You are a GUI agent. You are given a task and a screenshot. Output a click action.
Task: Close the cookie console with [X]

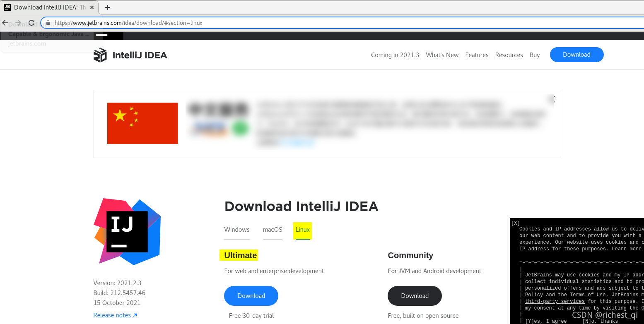coord(515,223)
